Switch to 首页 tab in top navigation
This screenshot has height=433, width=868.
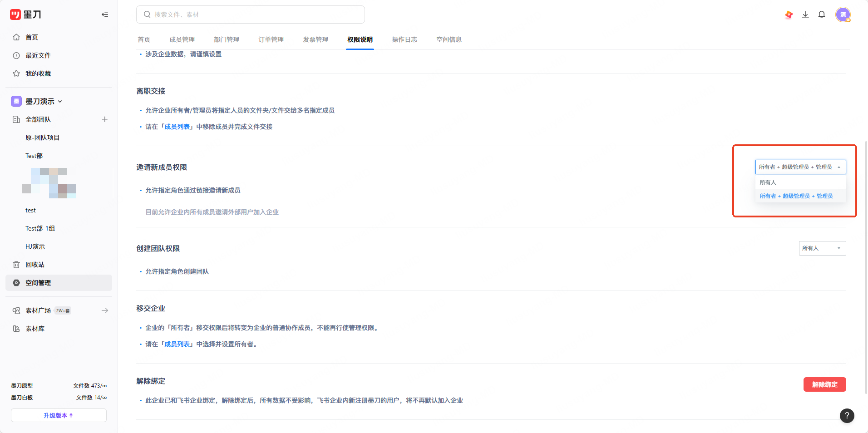(x=144, y=39)
